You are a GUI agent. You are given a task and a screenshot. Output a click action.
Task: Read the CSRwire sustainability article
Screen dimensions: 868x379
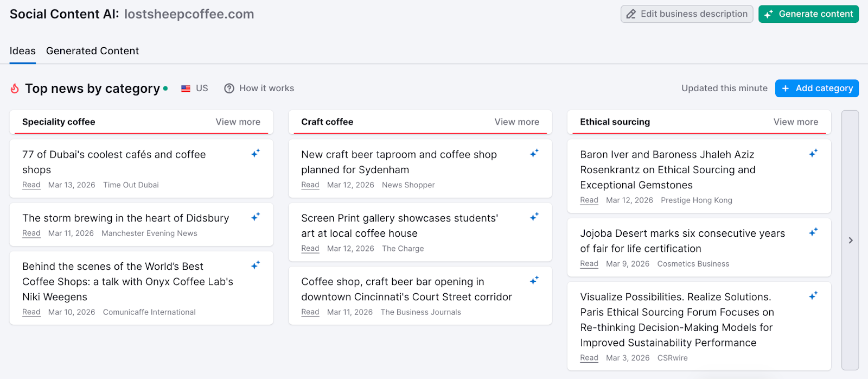click(x=589, y=358)
